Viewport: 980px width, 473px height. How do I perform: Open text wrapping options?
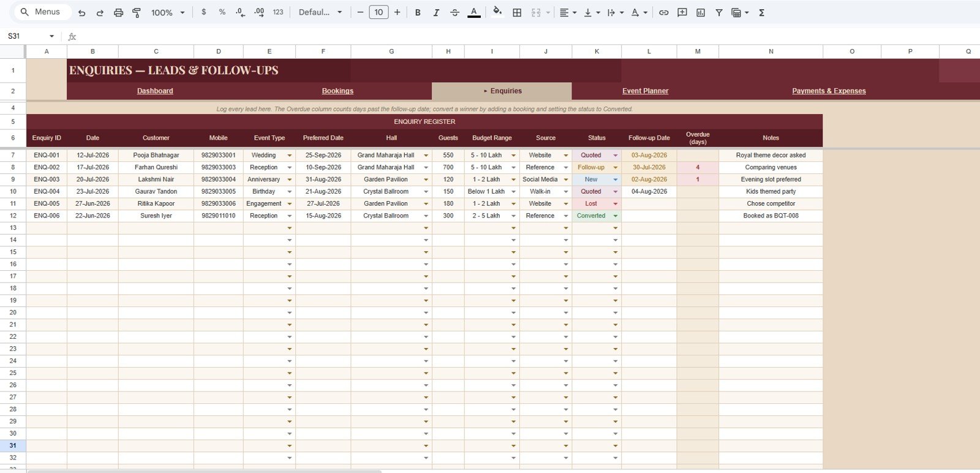(x=615, y=12)
